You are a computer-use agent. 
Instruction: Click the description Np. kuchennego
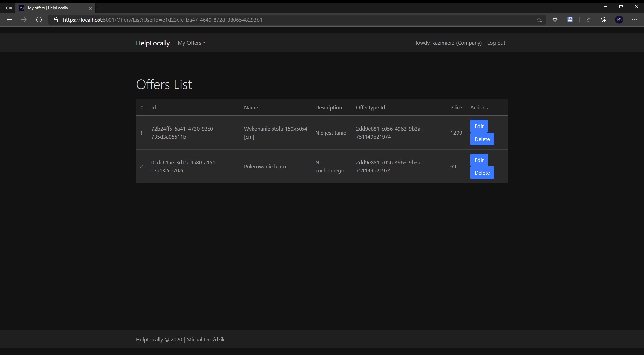point(330,166)
